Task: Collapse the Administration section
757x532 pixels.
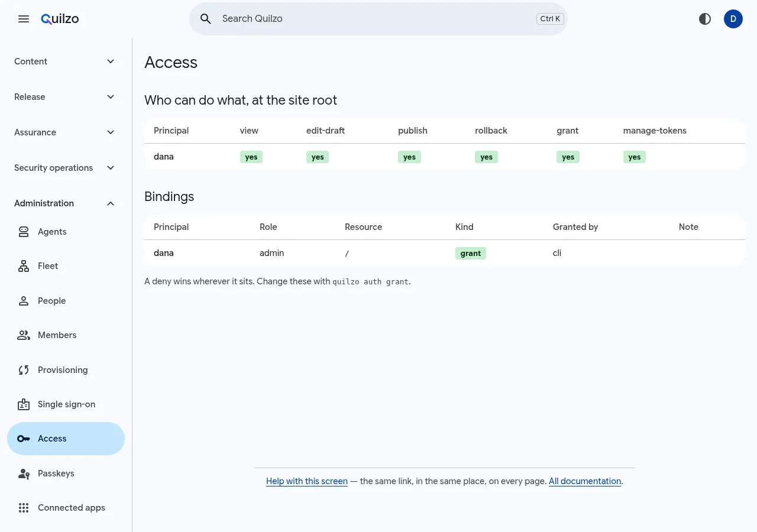Action: point(66,203)
